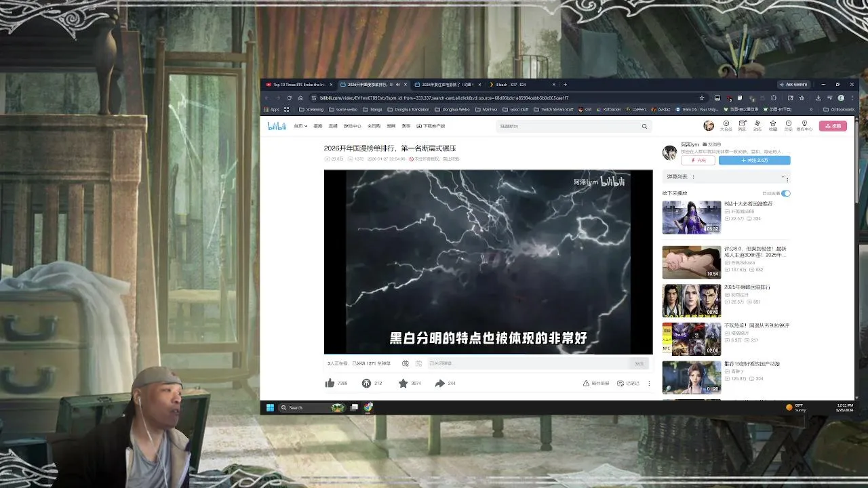Open the Donghua Translation bookmarks folder
The width and height of the screenshot is (868, 488).
408,109
